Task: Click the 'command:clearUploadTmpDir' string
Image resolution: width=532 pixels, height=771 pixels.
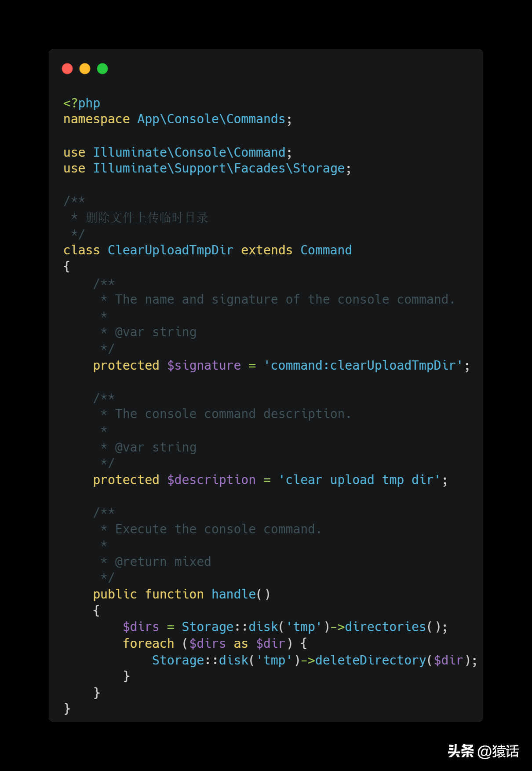Action: (363, 366)
